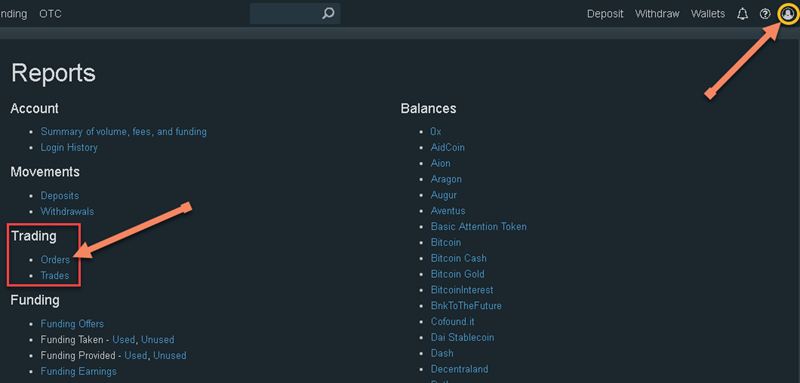Open Funding Earnings report
Screen dimensions: 800x383
click(79, 371)
